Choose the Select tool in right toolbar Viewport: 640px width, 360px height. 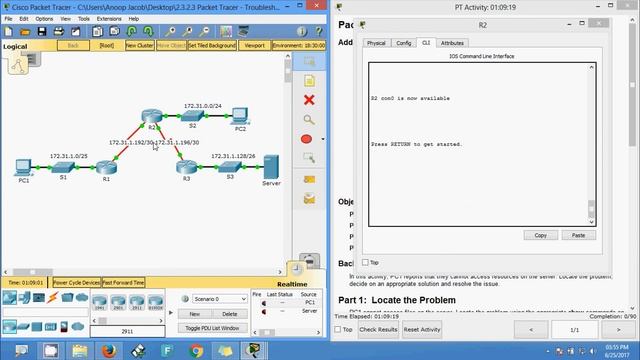309,62
